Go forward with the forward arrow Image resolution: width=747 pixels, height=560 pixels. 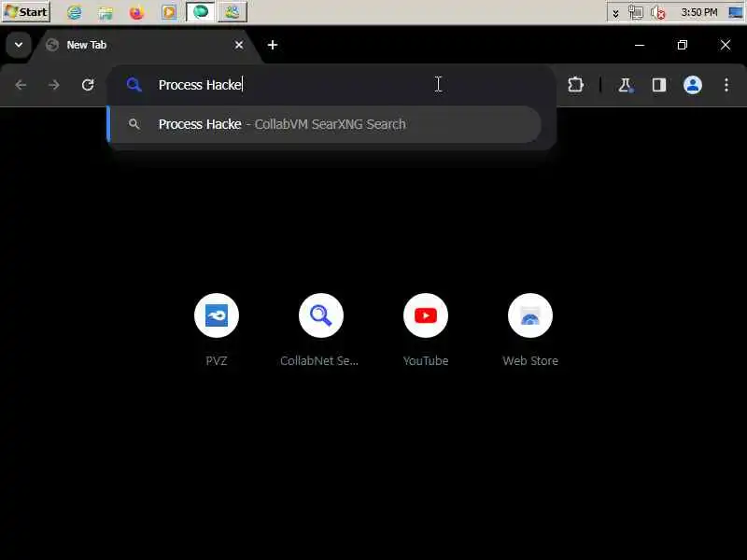pyautogui.click(x=54, y=85)
